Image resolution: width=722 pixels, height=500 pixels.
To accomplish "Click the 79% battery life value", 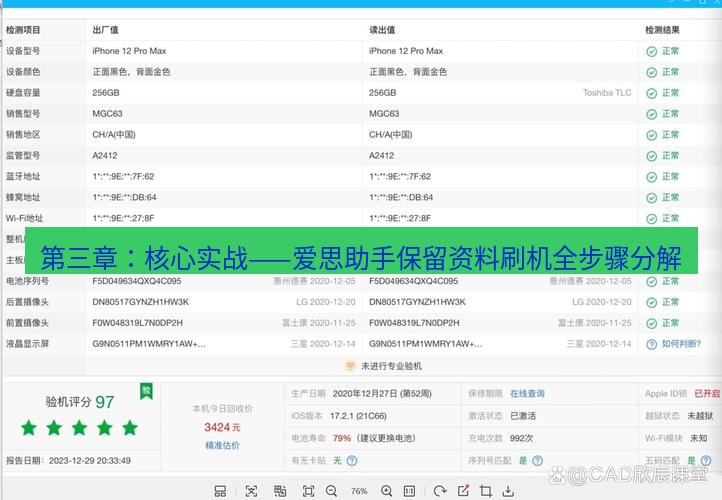I will [x=342, y=438].
